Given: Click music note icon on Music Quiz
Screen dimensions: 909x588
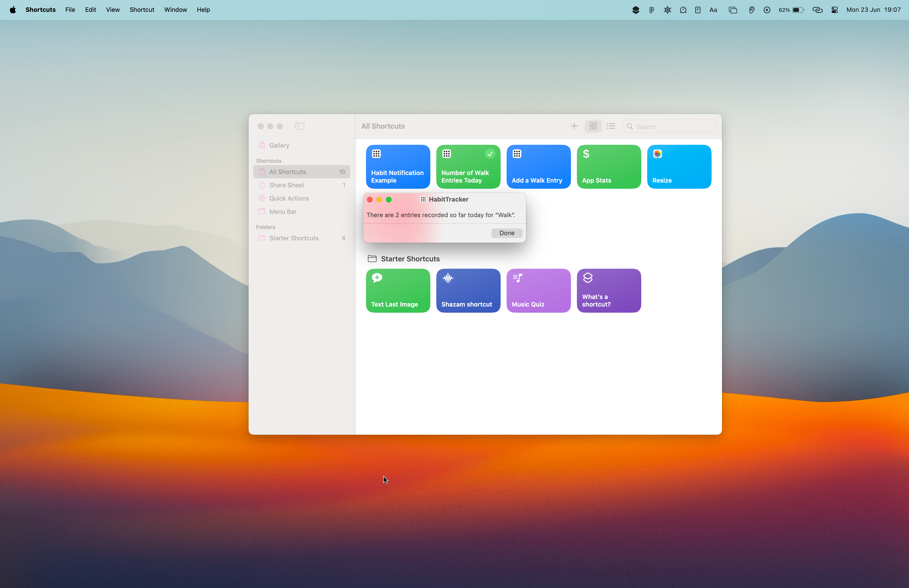Looking at the screenshot, I should click(517, 278).
